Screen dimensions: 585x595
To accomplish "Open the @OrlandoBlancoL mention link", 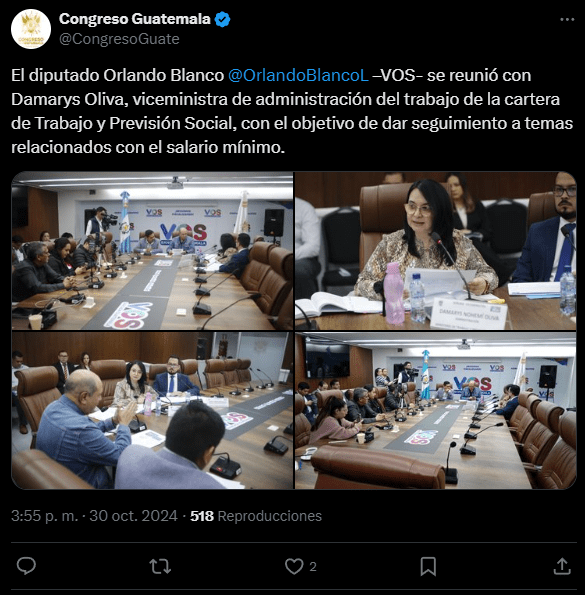I will coord(298,75).
